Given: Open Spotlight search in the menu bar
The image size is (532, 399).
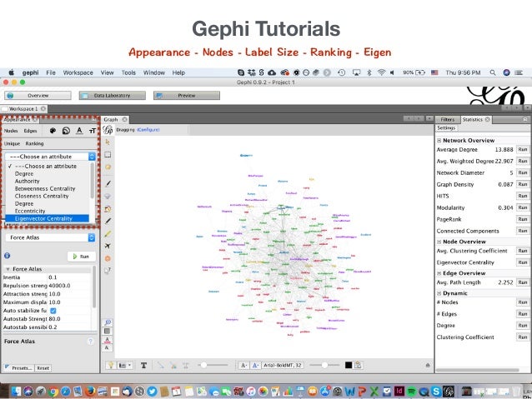Looking at the screenshot, I should pos(493,72).
